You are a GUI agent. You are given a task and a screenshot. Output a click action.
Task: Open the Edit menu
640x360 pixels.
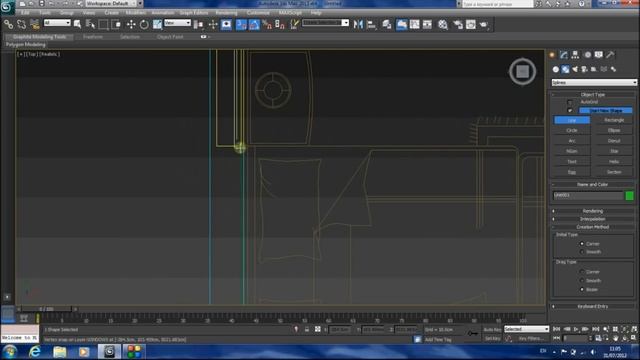[25, 13]
